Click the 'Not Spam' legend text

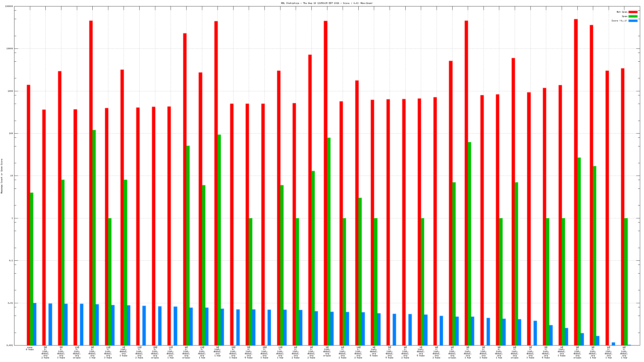(x=622, y=12)
